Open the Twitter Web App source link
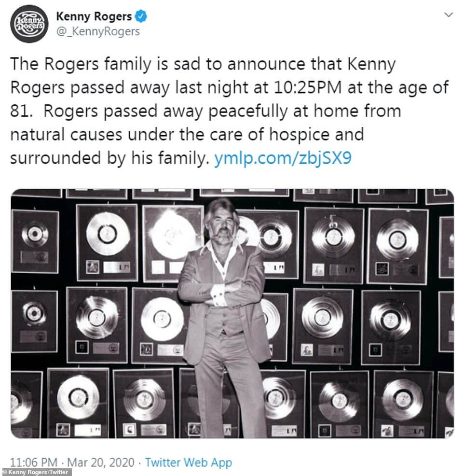464x476 pixels. 188,462
